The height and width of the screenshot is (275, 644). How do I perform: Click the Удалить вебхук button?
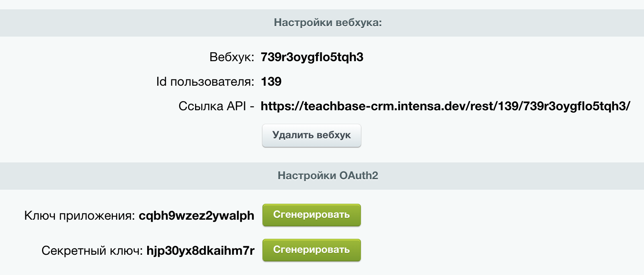[311, 136]
